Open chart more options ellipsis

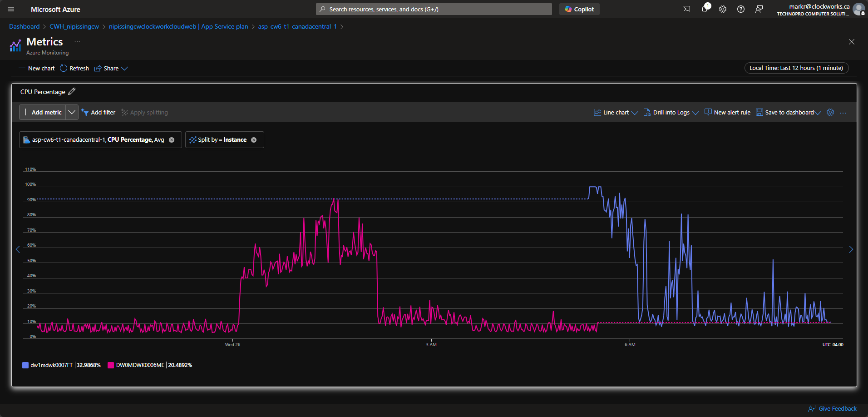[x=843, y=113]
